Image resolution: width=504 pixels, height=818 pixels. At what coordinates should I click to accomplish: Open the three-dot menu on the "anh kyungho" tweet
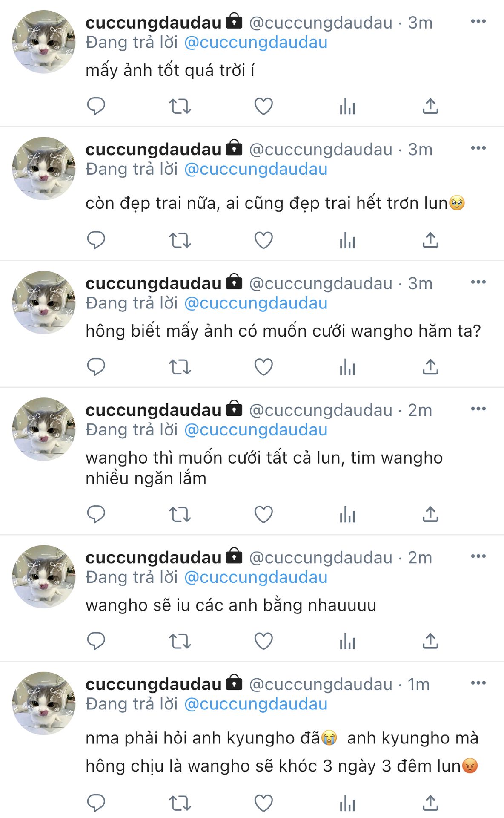click(x=478, y=683)
